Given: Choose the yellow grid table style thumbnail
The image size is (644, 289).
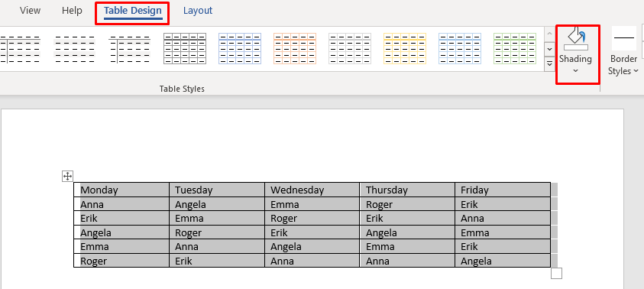Looking at the screenshot, I should coord(405,48).
